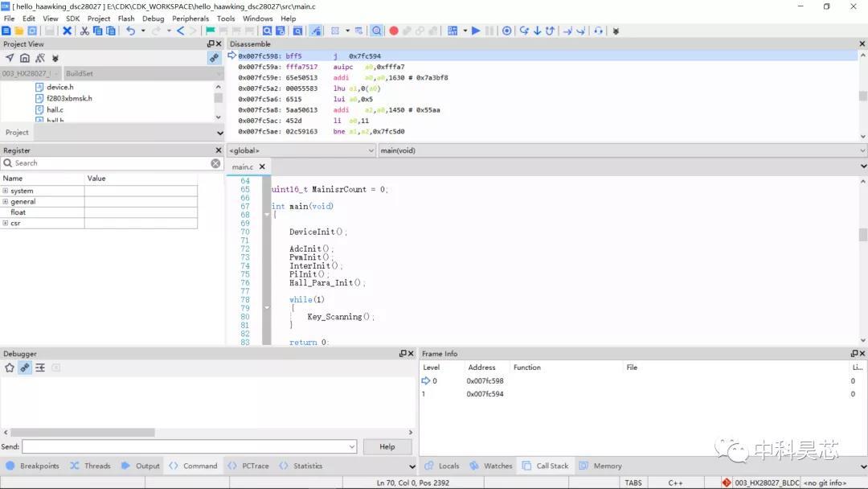868x489 pixels.
Task: Click the New File toolbar icon
Action: click(x=6, y=31)
